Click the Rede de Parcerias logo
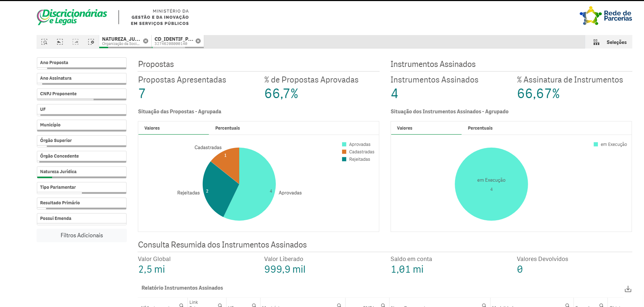 606,16
